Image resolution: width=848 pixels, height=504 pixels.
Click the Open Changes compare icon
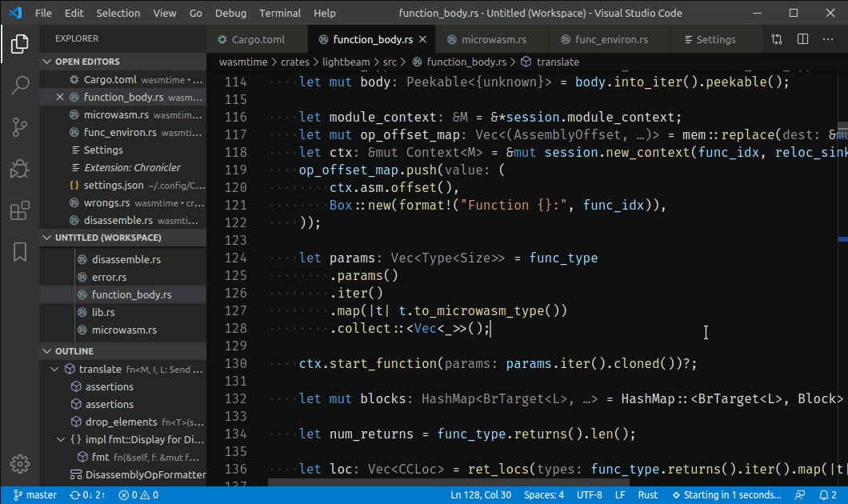[777, 39]
